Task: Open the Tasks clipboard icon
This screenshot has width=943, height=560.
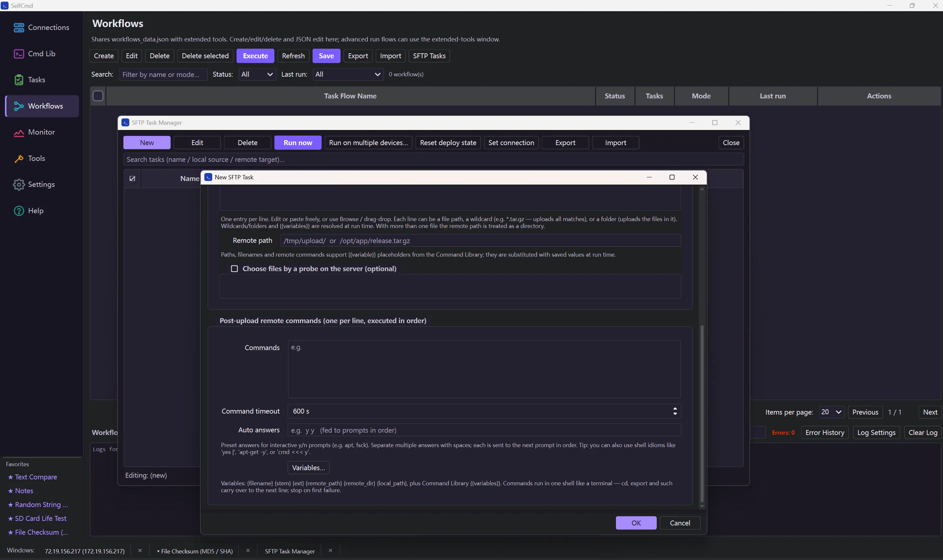Action: pyautogui.click(x=19, y=80)
